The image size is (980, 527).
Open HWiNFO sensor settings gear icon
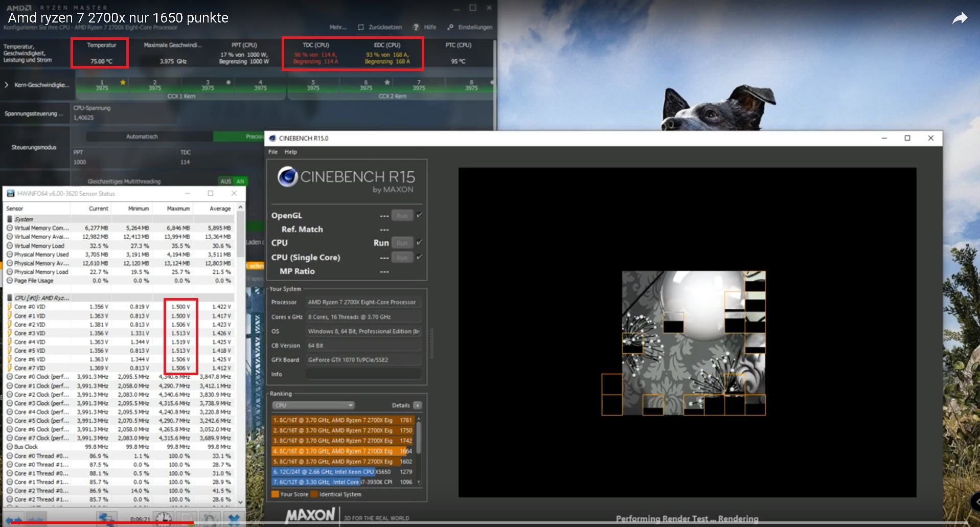point(210,519)
